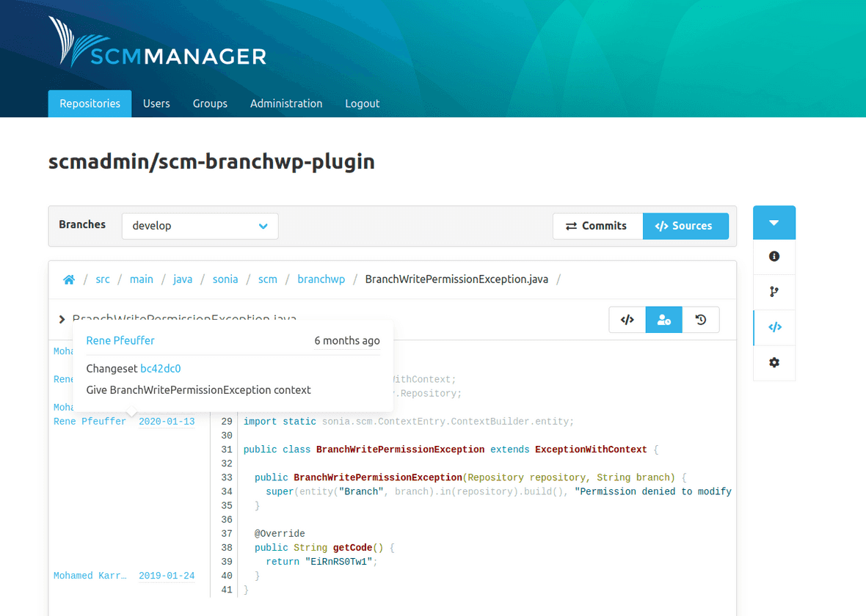Collapse the BranchWritePermissionException.java file panel
Viewport: 866px width, 616px height.
pyautogui.click(x=61, y=320)
